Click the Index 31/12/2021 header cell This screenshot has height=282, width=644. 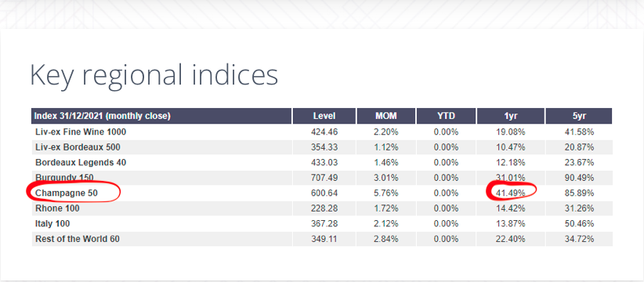pyautogui.click(x=161, y=116)
